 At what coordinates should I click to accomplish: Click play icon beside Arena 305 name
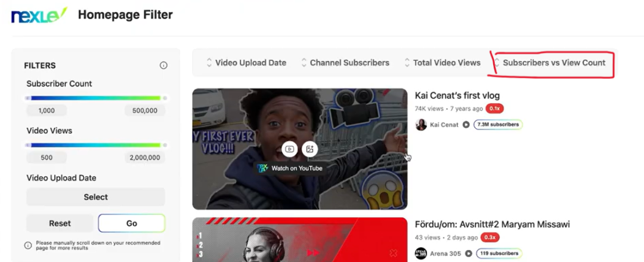pyautogui.click(x=469, y=253)
